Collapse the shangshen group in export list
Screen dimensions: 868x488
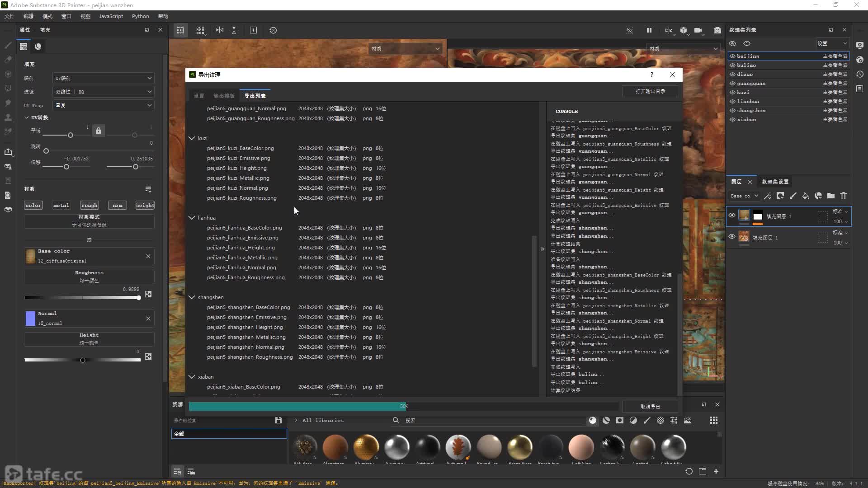tap(192, 297)
